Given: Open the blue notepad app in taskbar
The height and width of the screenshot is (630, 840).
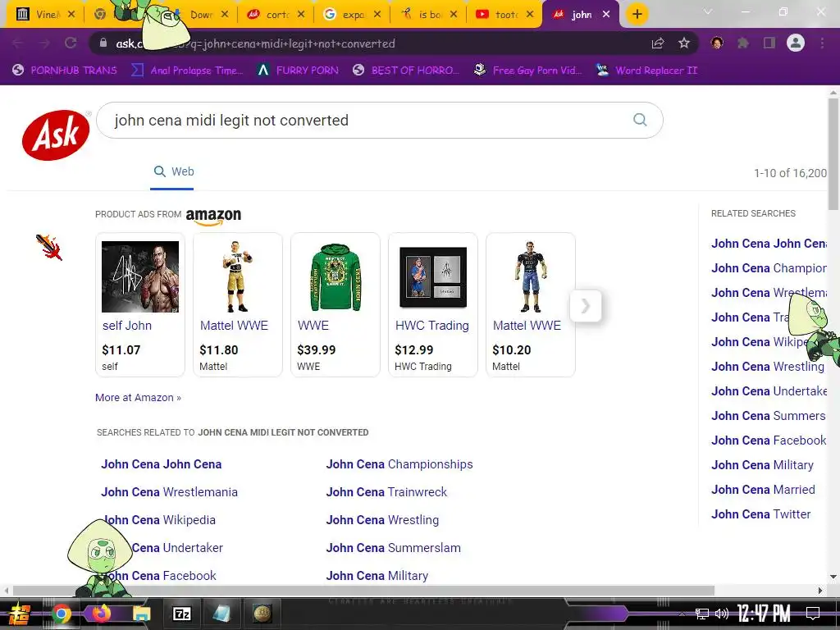Looking at the screenshot, I should pos(221,614).
